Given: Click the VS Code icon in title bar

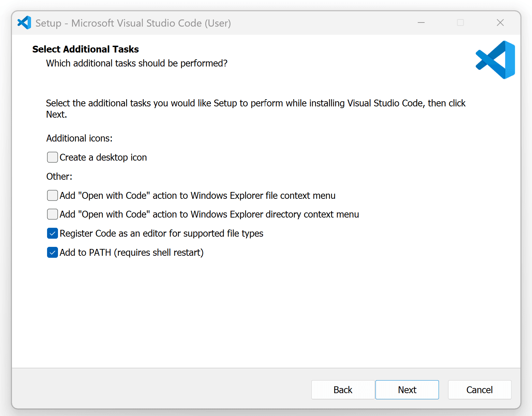Looking at the screenshot, I should click(x=24, y=23).
